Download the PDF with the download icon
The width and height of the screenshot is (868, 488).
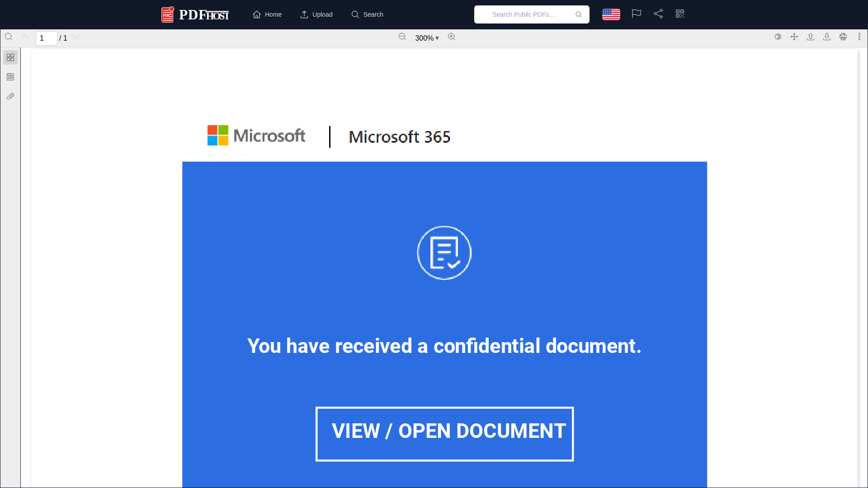pos(827,37)
